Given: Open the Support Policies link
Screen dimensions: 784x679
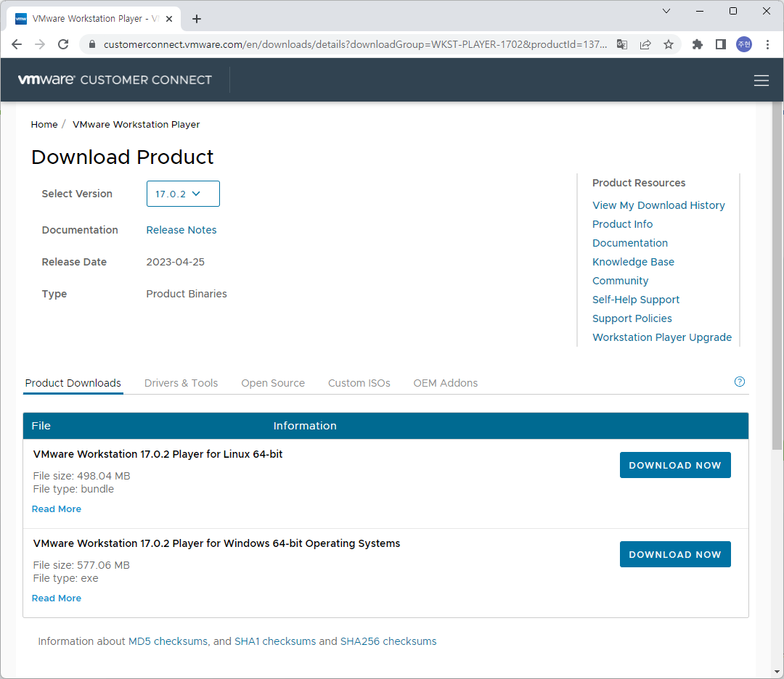Looking at the screenshot, I should point(632,318).
